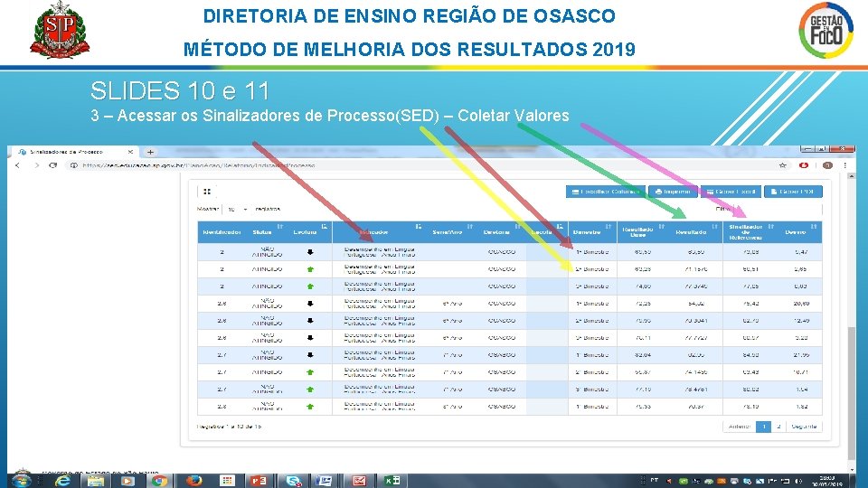Open Skype from the taskbar
The image size is (868, 488).
tap(293, 480)
